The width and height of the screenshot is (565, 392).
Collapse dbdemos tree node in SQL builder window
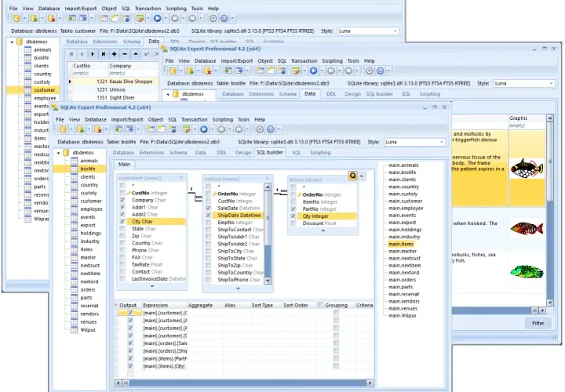(59, 153)
